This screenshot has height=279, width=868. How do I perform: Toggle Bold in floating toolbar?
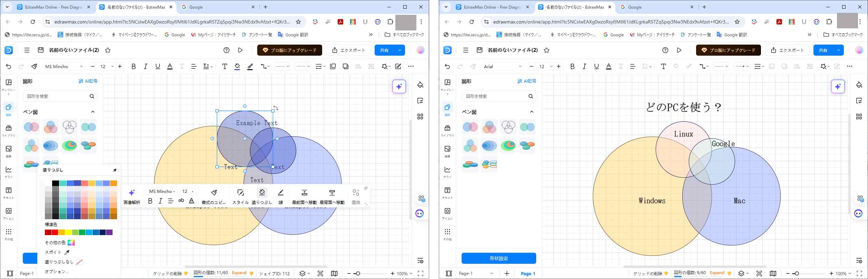[x=150, y=201]
